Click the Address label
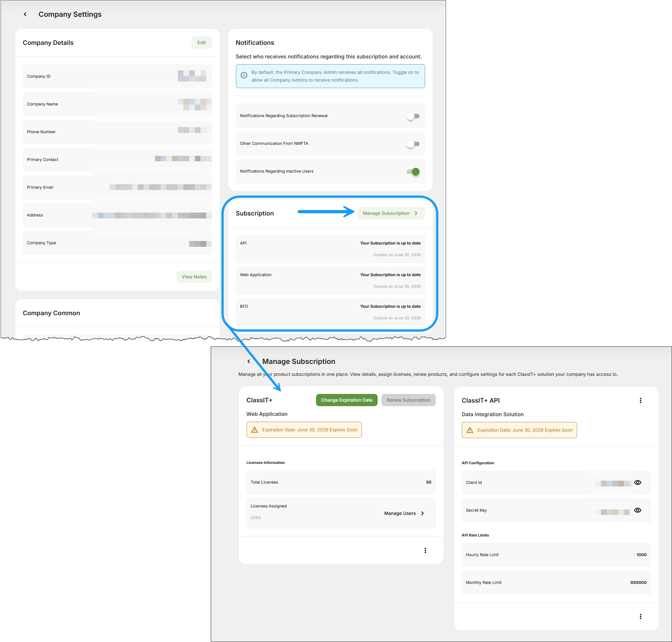Viewport: 672px width, 642px height. [35, 215]
